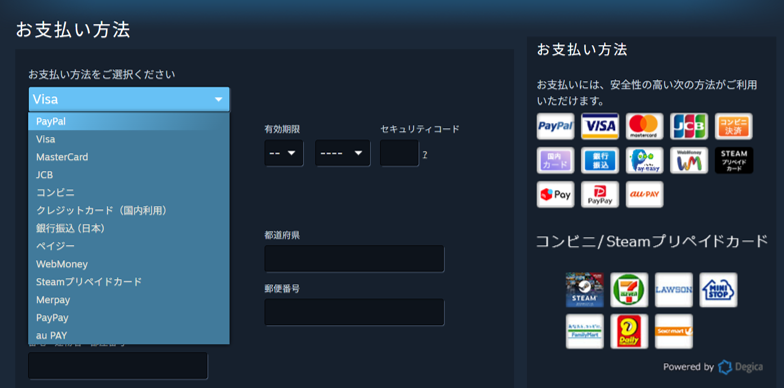Click the 都道府県 input field
This screenshot has width=784, height=388.
354,258
